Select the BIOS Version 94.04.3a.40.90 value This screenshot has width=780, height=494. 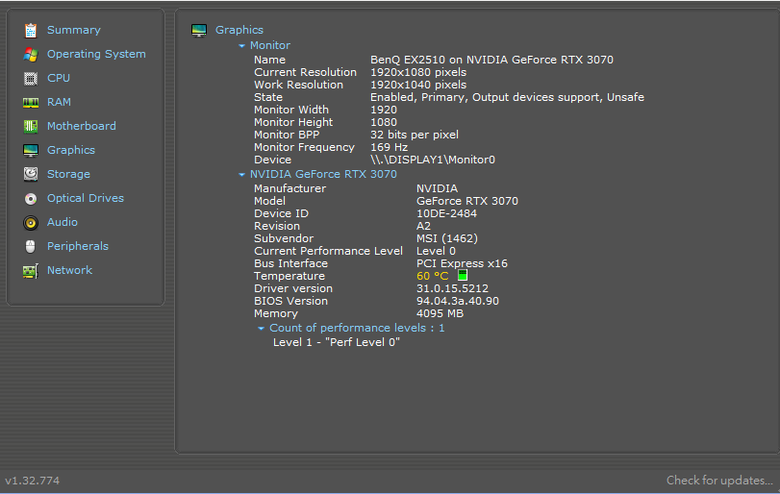pos(458,301)
